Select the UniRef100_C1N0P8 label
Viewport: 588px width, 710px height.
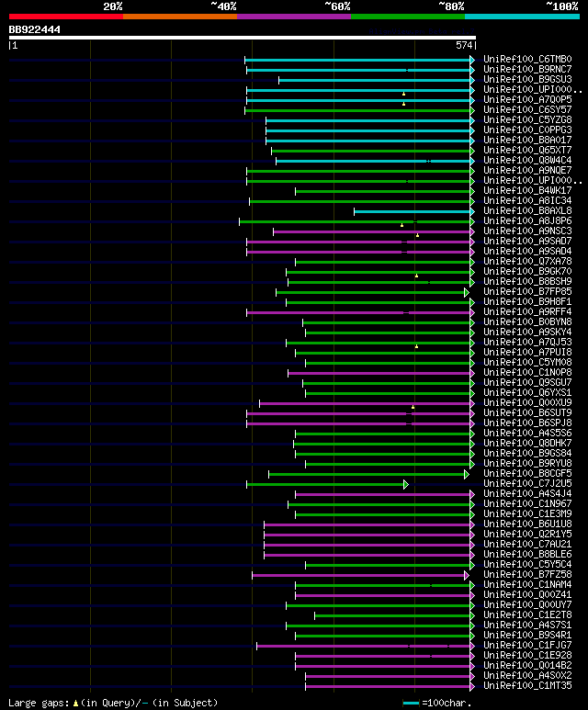coord(527,373)
